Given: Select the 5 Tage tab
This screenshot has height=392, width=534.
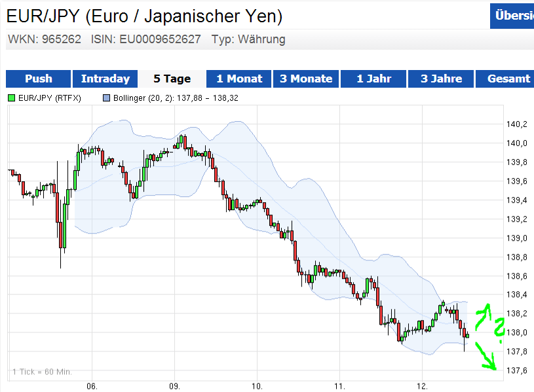Looking at the screenshot, I should 172,79.
